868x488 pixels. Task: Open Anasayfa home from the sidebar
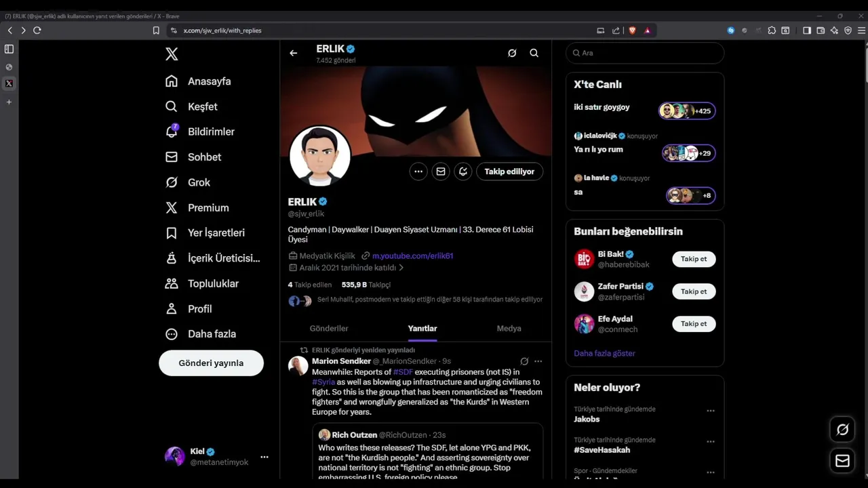[198, 81]
